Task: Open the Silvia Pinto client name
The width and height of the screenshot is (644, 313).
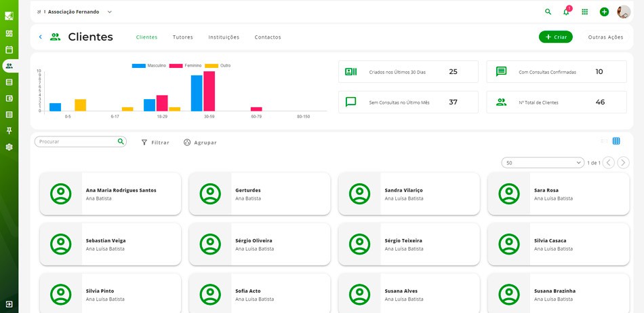Action: 100,291
